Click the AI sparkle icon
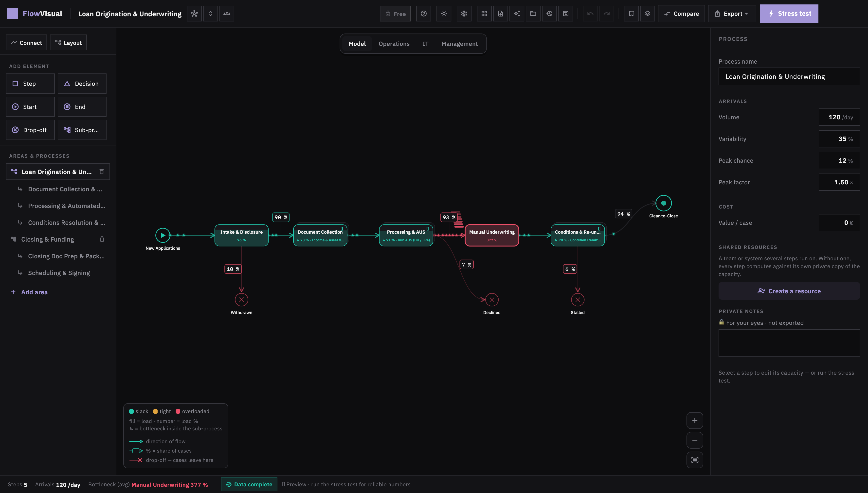The height and width of the screenshot is (493, 868). [517, 14]
